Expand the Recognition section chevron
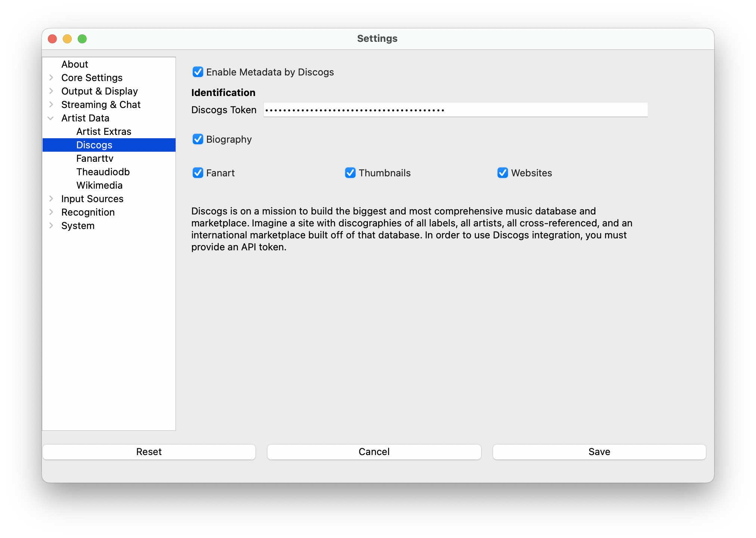This screenshot has height=538, width=756. [x=51, y=212]
